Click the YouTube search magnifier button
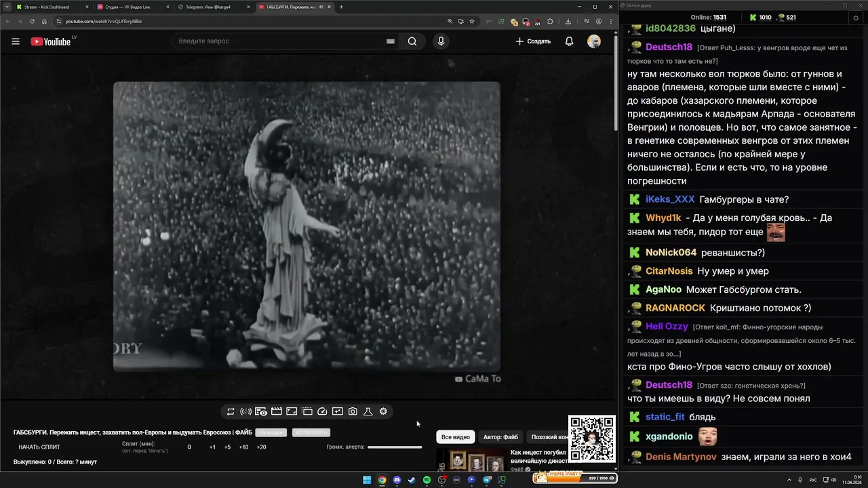 point(412,41)
